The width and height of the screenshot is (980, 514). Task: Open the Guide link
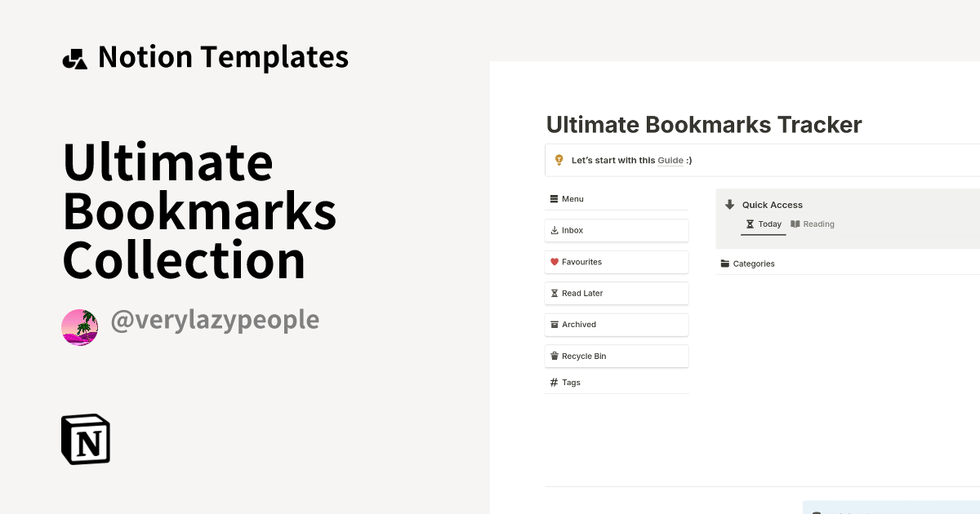[x=670, y=160]
